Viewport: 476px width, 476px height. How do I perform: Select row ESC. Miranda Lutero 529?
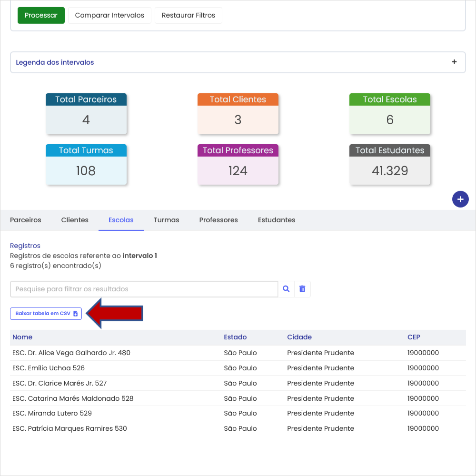coord(238,413)
